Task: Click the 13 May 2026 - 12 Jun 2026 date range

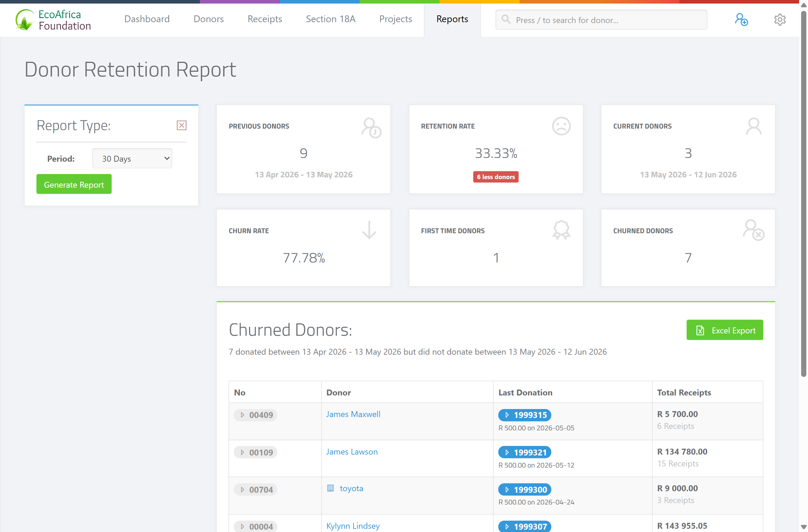Action: coord(688,174)
